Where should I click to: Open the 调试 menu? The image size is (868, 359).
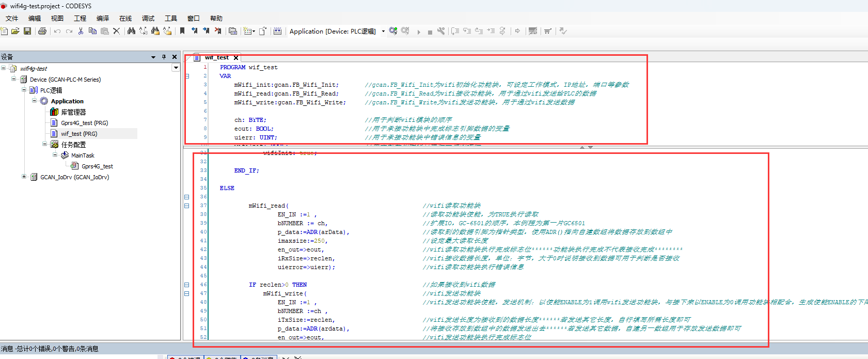coord(148,18)
